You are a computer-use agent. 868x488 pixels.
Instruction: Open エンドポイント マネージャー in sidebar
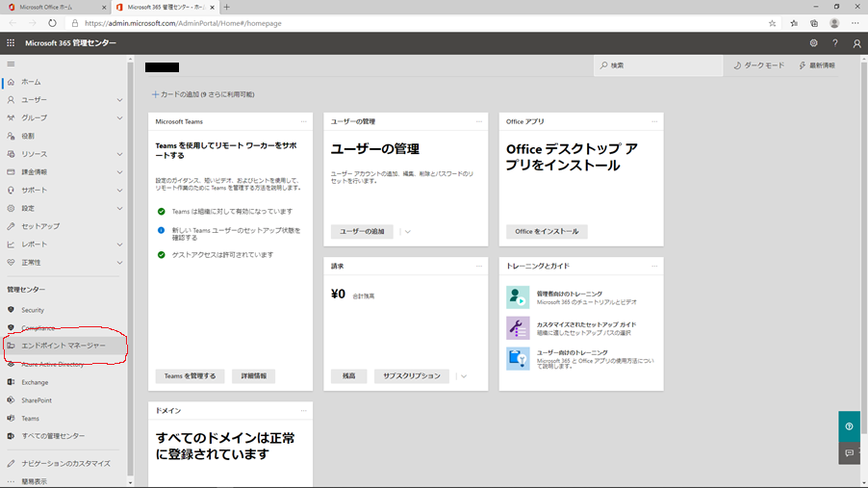(64, 346)
